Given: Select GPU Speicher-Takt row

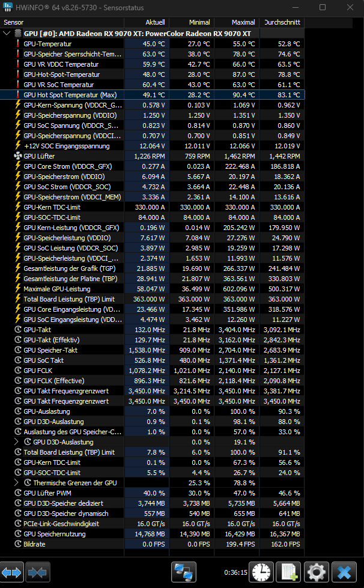Looking at the screenshot, I should 152,350.
